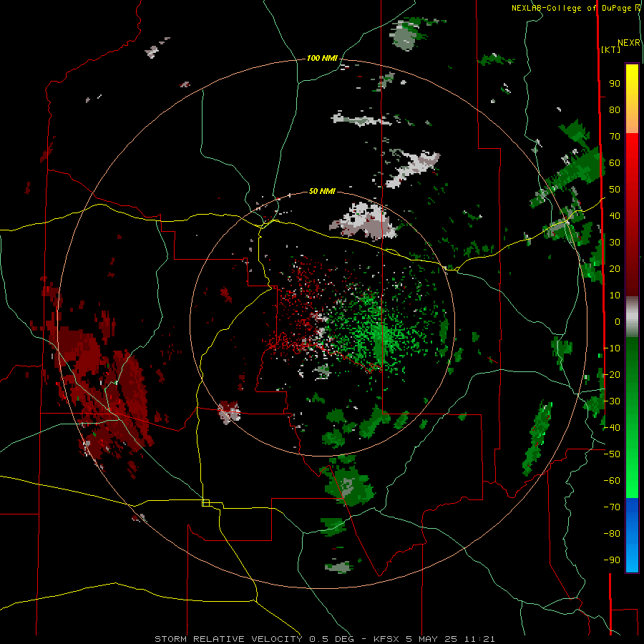Image resolution: width=644 pixels, height=644 pixels.
Task: Click STORM RELATIVE VELOCITY product title
Action: click(x=228, y=639)
